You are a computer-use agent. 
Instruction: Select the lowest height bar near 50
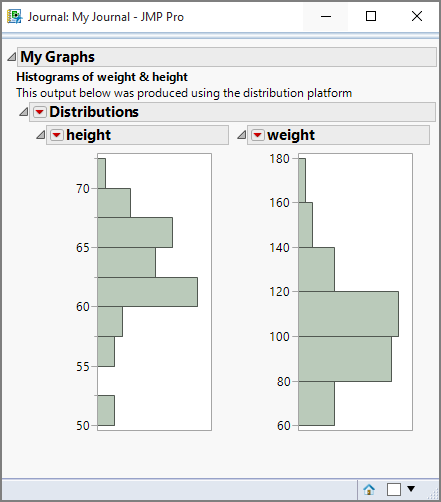pos(106,411)
